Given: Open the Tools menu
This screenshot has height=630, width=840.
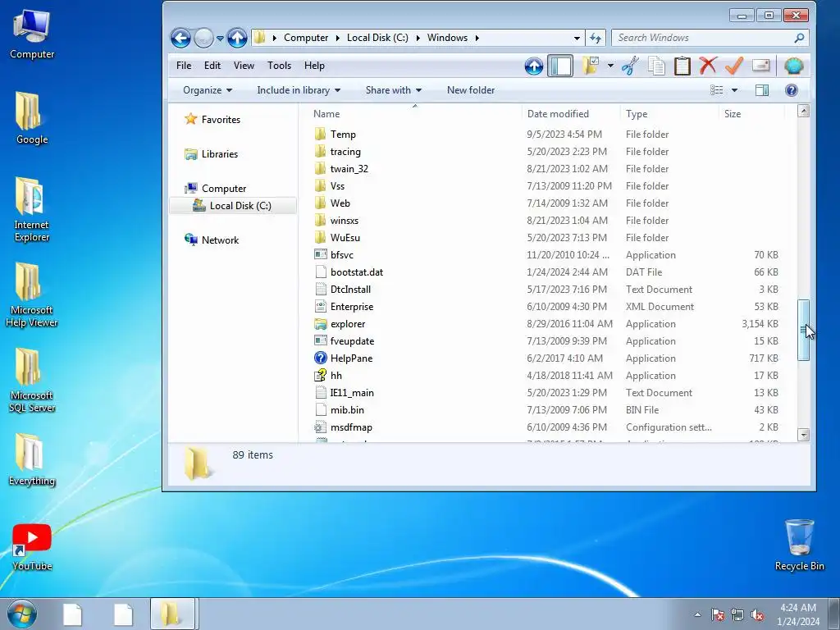Looking at the screenshot, I should pos(279,66).
